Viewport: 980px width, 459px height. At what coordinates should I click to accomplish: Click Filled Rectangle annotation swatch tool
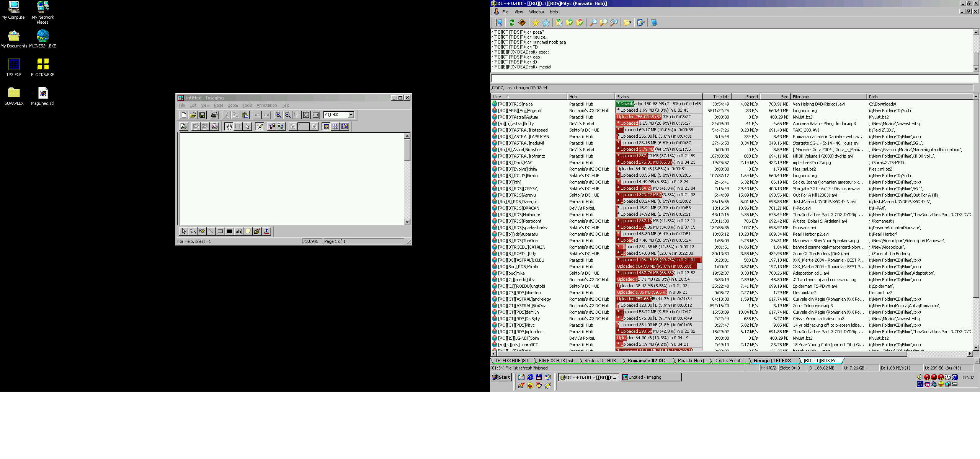tap(229, 231)
